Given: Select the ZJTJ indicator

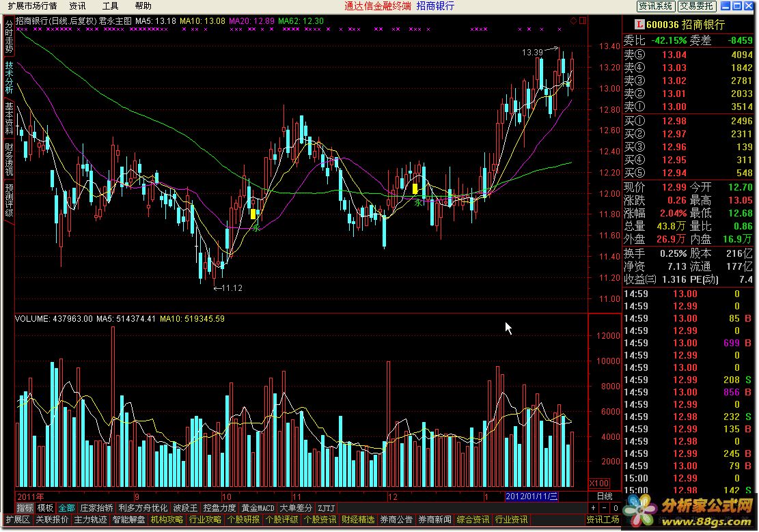Looking at the screenshot, I should click(x=327, y=508).
